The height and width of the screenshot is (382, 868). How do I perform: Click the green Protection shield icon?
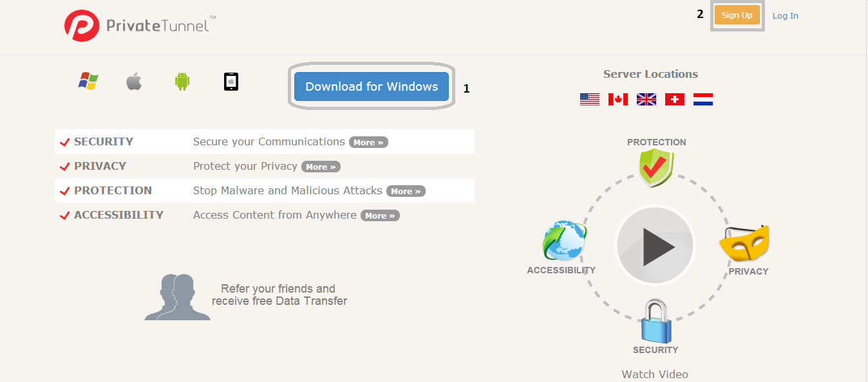[656, 168]
